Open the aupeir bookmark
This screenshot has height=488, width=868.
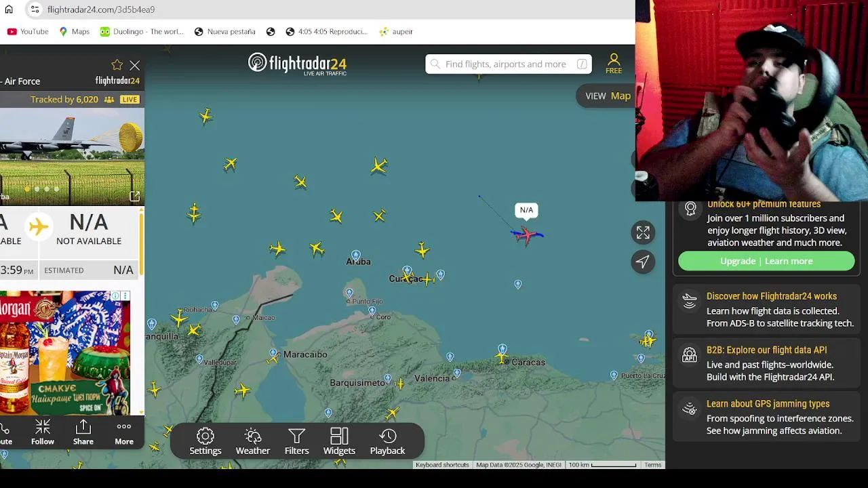tap(396, 31)
